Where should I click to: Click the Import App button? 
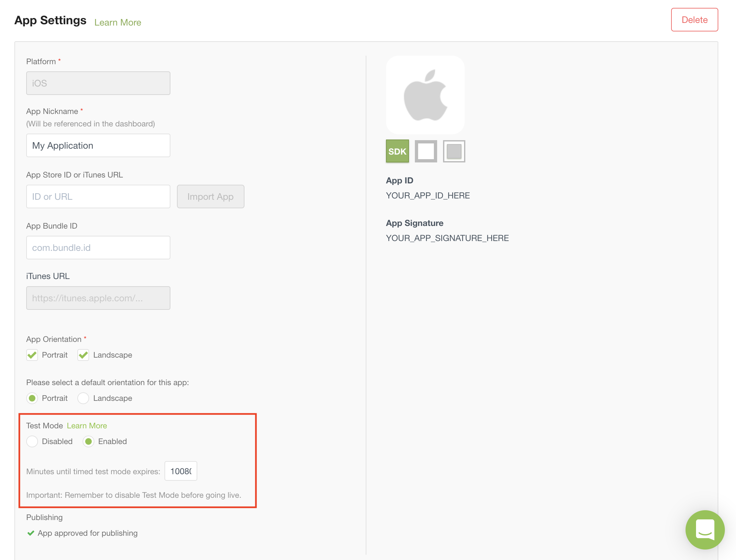click(x=210, y=196)
